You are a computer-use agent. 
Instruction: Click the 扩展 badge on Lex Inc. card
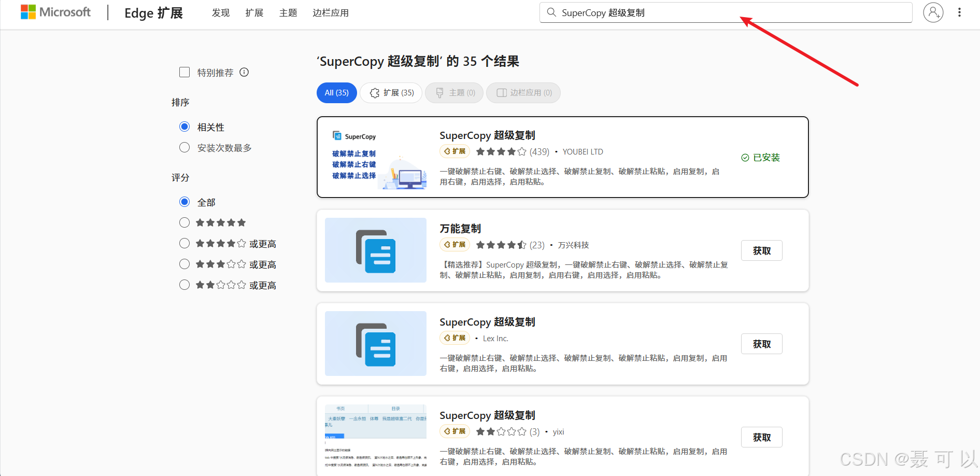[x=455, y=338]
